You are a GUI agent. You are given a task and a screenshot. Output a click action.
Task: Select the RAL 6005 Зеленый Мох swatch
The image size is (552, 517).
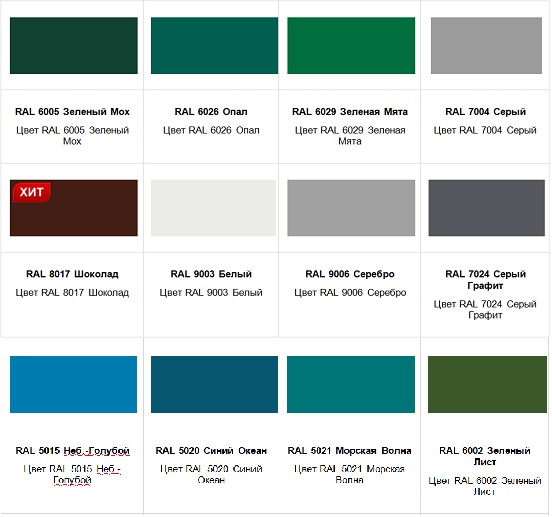click(x=74, y=46)
